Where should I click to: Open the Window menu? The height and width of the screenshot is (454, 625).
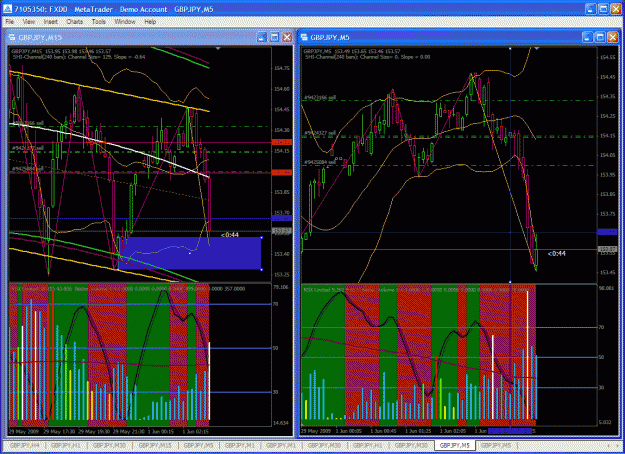click(x=125, y=22)
